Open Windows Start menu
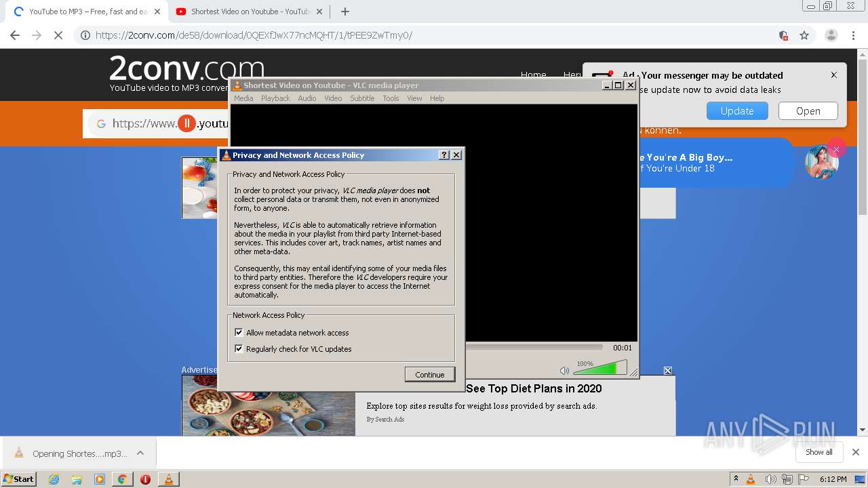Image resolution: width=868 pixels, height=488 pixels. (x=19, y=479)
